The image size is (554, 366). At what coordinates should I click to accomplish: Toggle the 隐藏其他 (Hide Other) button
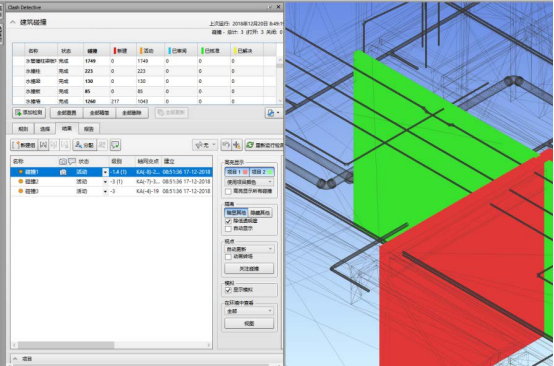point(260,213)
